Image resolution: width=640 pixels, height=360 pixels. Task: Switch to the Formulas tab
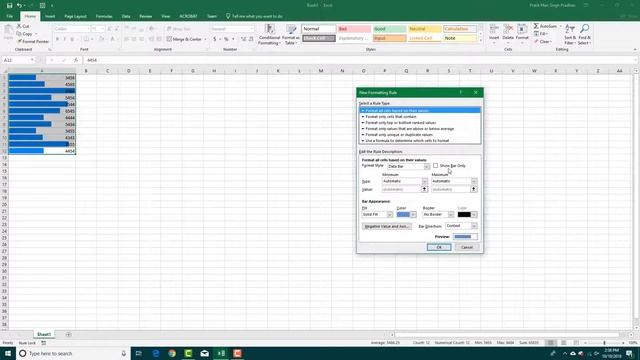pos(104,16)
